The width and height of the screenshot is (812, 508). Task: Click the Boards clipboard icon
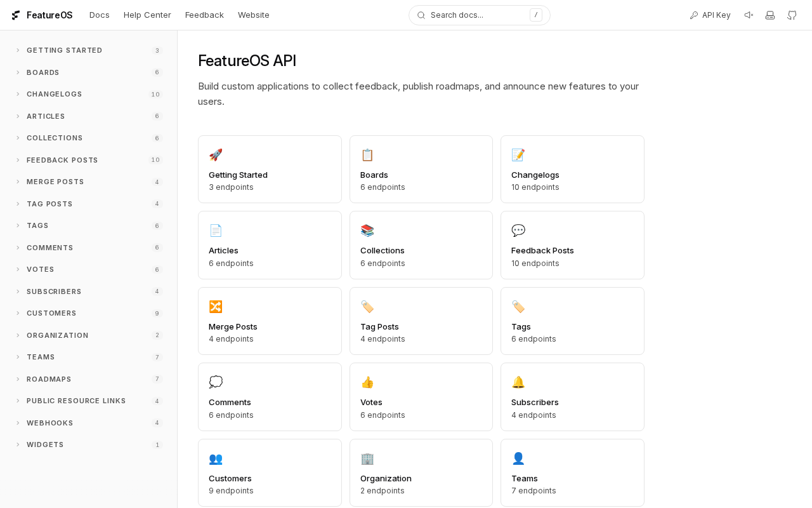tap(367, 155)
